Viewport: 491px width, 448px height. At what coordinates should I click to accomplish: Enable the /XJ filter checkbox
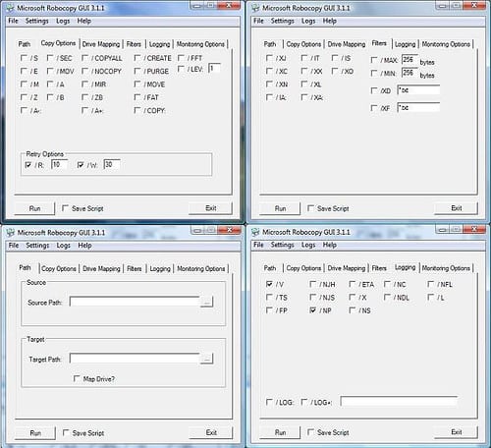click(269, 58)
